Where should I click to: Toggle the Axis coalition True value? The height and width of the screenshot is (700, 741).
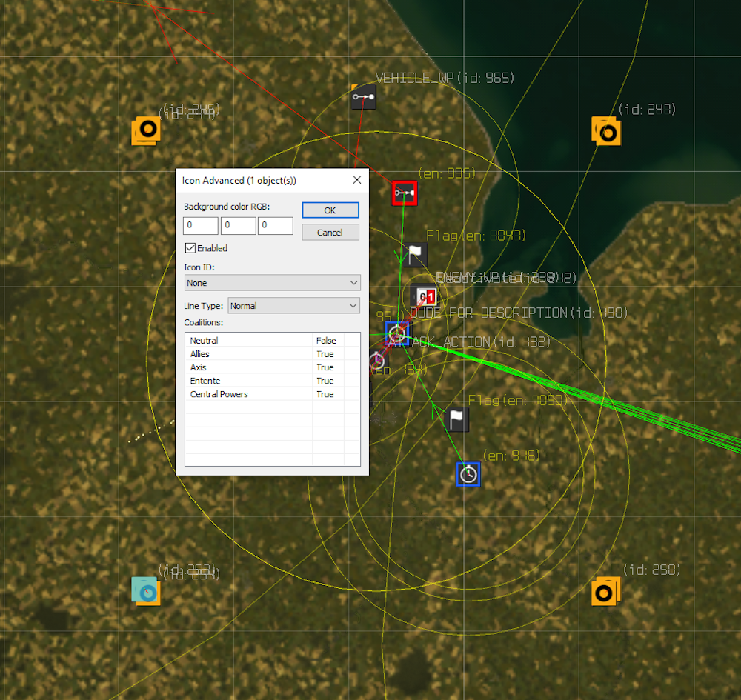[x=325, y=367]
